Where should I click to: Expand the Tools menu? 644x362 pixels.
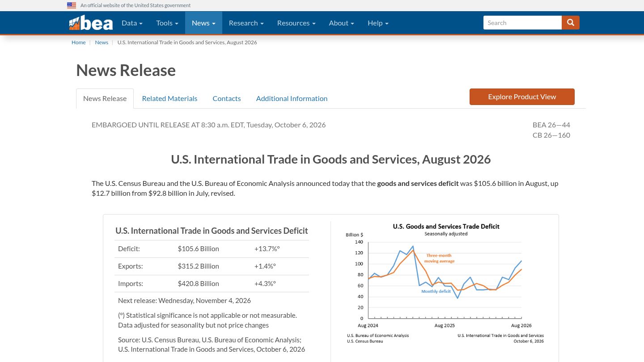(167, 23)
